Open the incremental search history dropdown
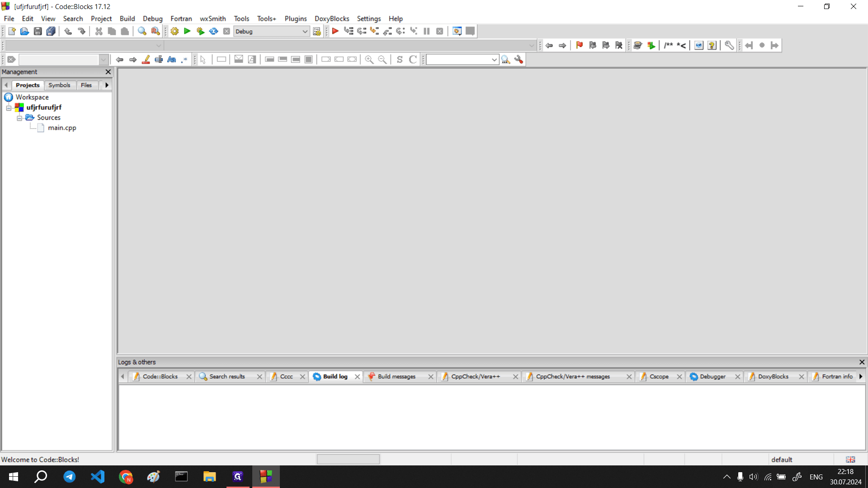 pyautogui.click(x=104, y=60)
